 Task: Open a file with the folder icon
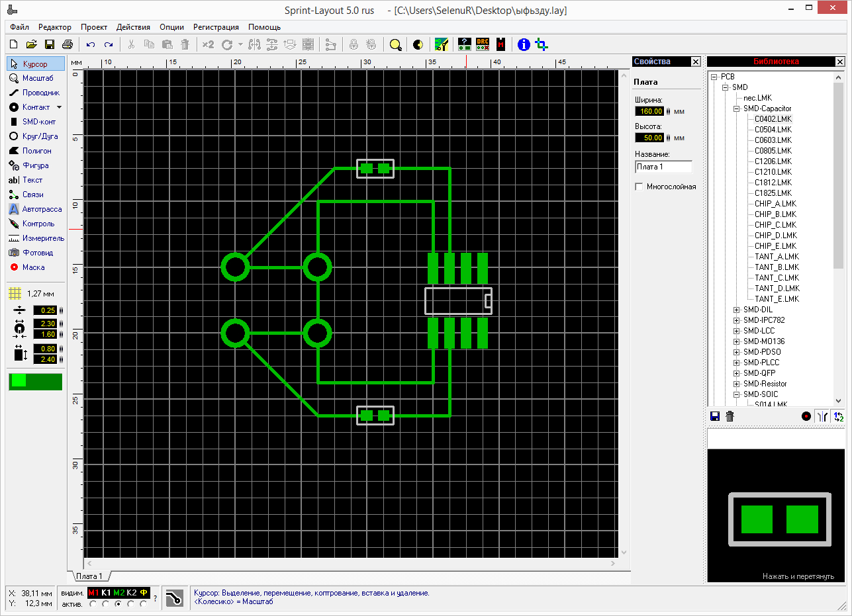point(31,44)
